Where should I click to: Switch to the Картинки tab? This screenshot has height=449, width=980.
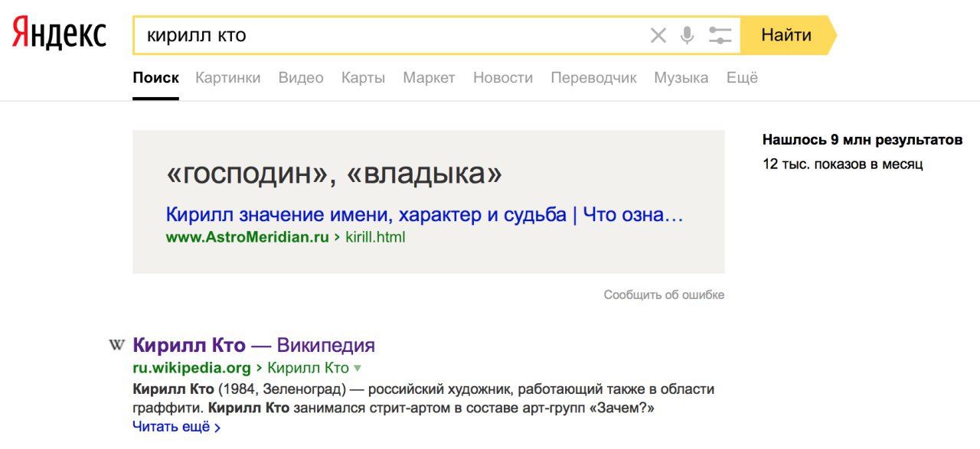pyautogui.click(x=227, y=78)
